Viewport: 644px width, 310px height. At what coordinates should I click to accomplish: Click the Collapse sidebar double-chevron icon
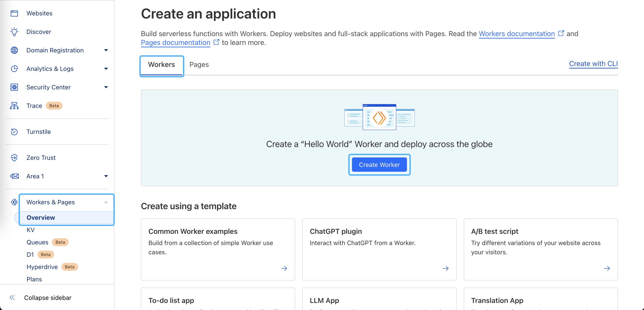point(12,297)
